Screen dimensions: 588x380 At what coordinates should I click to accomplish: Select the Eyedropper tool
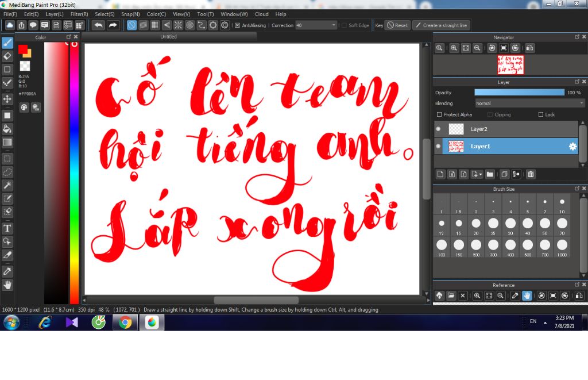(7, 271)
